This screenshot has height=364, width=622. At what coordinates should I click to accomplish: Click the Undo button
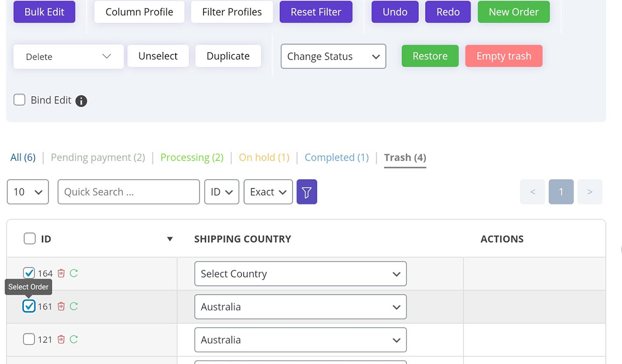[x=395, y=12]
